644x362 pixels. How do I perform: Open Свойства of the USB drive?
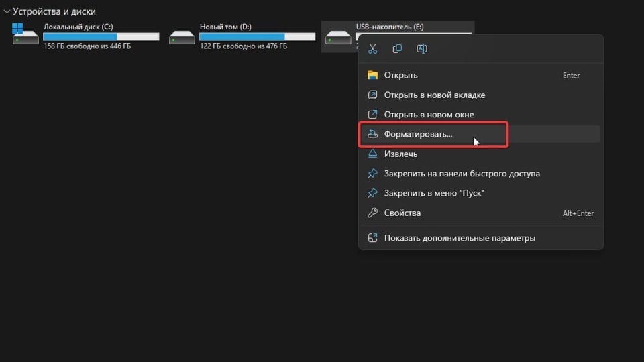402,213
